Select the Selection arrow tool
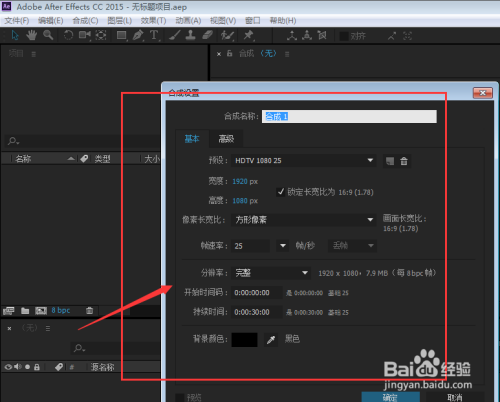 pos(15,35)
